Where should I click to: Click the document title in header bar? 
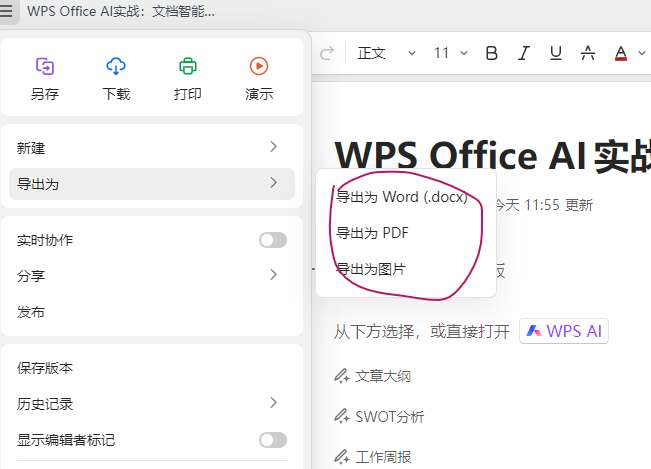pyautogui.click(x=121, y=11)
